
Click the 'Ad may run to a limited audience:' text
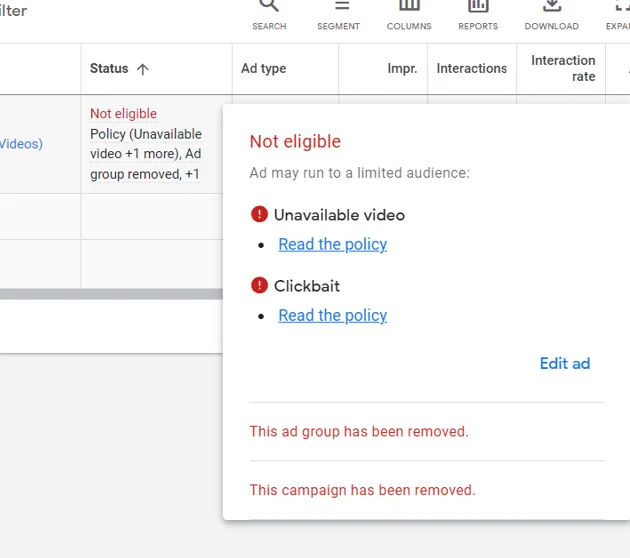click(360, 173)
